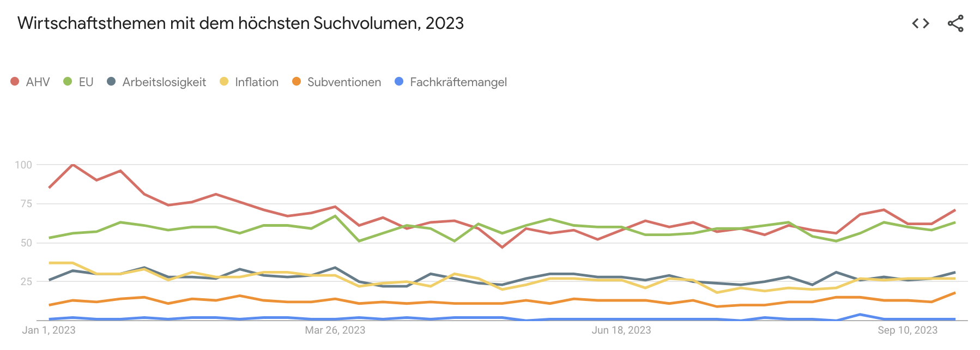Click the gray Arbeitslosigkeit legend dot
The width and height of the screenshot is (980, 350).
(x=111, y=82)
